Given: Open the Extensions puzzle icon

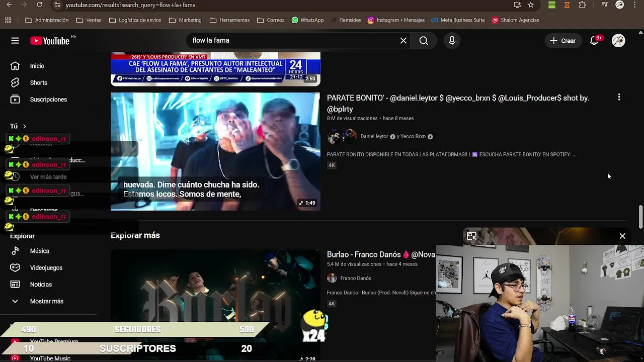Looking at the screenshot, I should (x=583, y=5).
